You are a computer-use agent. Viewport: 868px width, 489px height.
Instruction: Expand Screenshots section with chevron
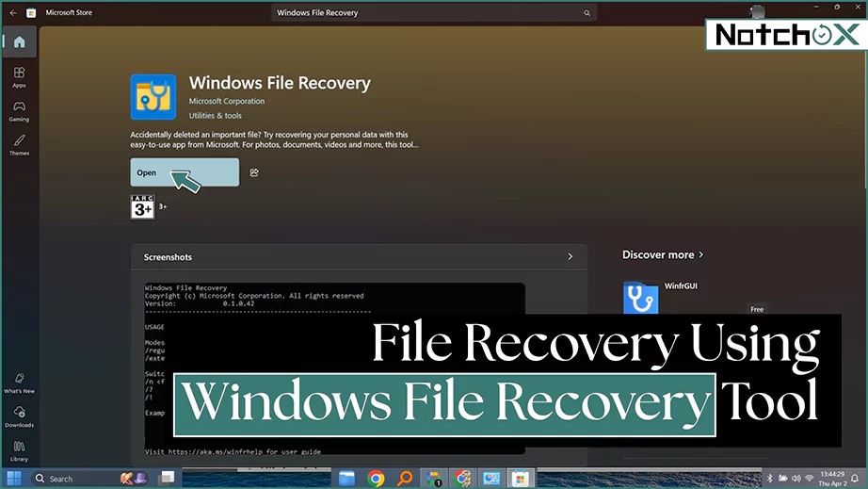coord(571,256)
